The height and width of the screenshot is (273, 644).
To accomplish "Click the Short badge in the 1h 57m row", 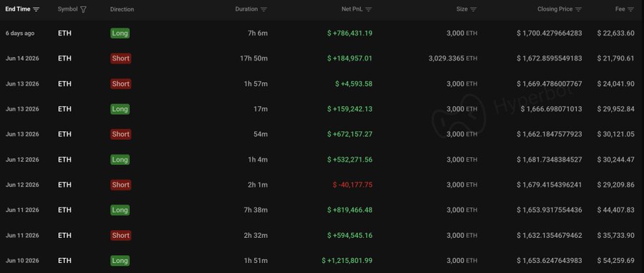I will 121,84.
